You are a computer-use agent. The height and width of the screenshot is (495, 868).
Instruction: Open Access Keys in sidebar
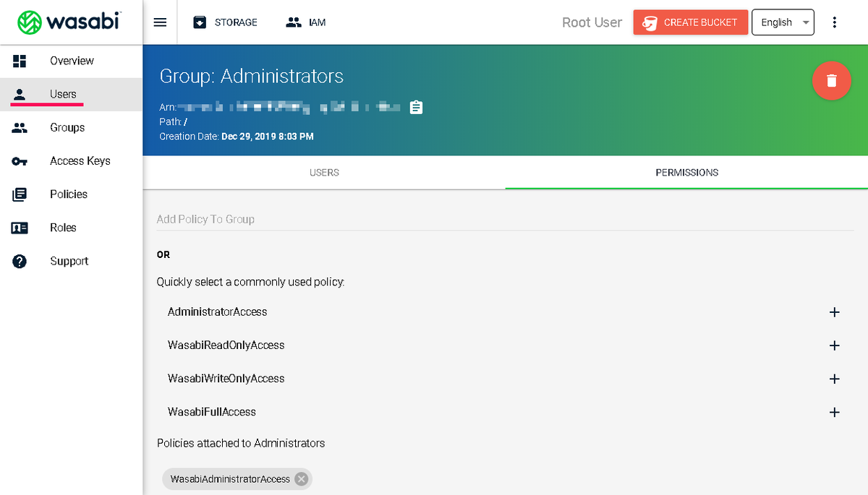[x=72, y=160]
